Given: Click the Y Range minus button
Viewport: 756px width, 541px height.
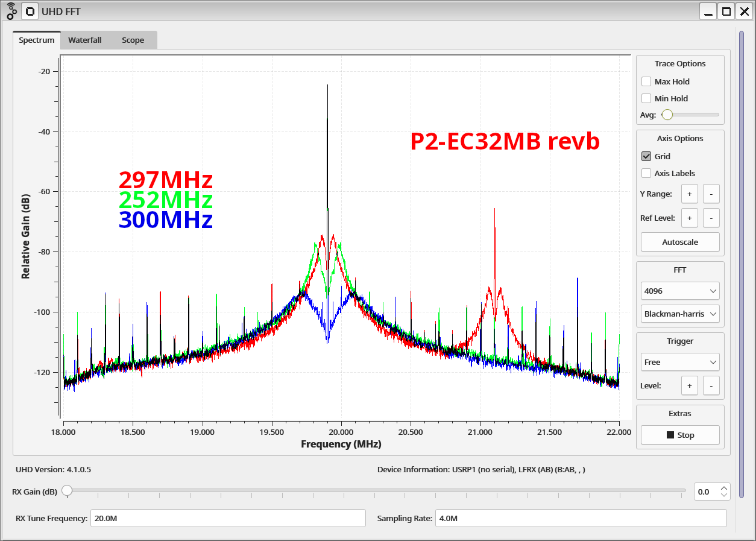Looking at the screenshot, I should click(711, 194).
